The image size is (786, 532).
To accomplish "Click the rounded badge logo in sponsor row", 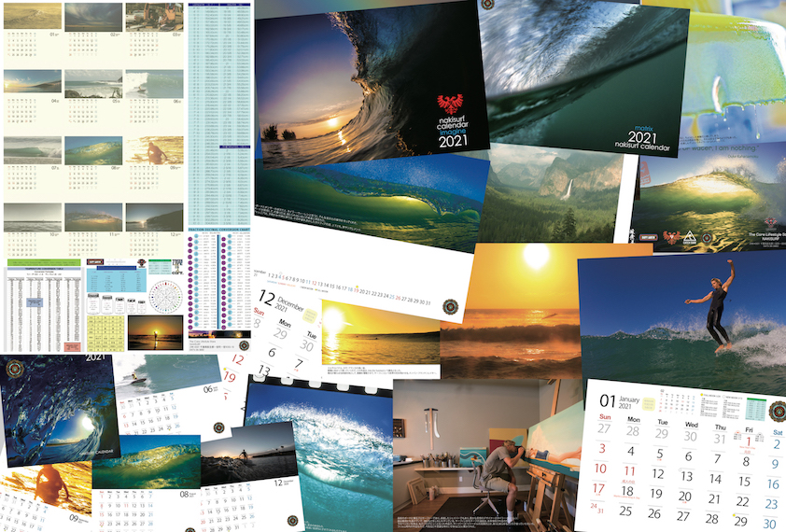I will [x=649, y=237].
